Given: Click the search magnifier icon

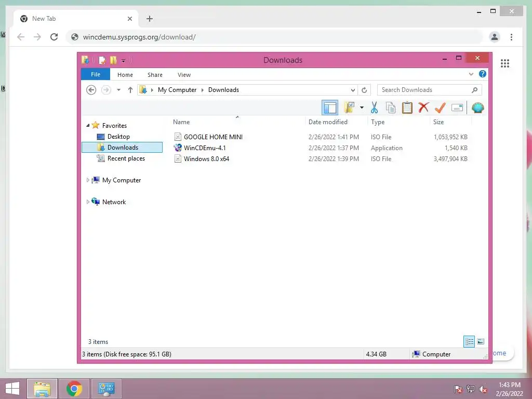Looking at the screenshot, I should (475, 90).
